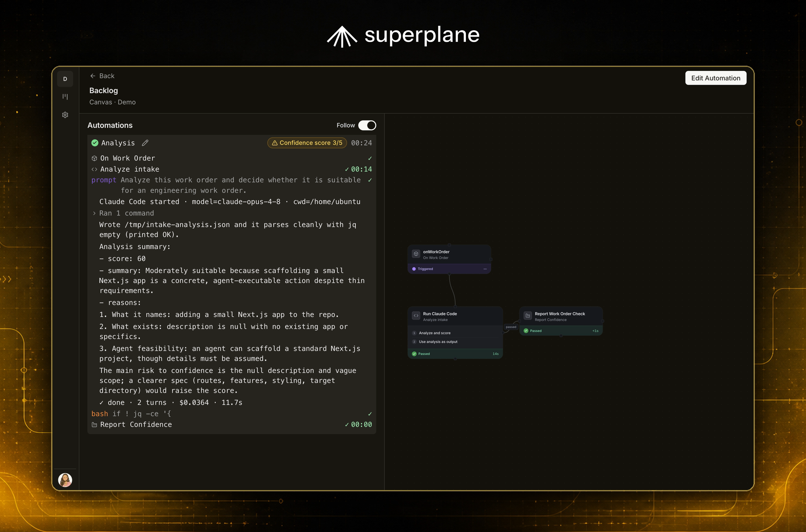Go back using the Back link
Image resolution: width=806 pixels, height=532 pixels.
click(102, 76)
